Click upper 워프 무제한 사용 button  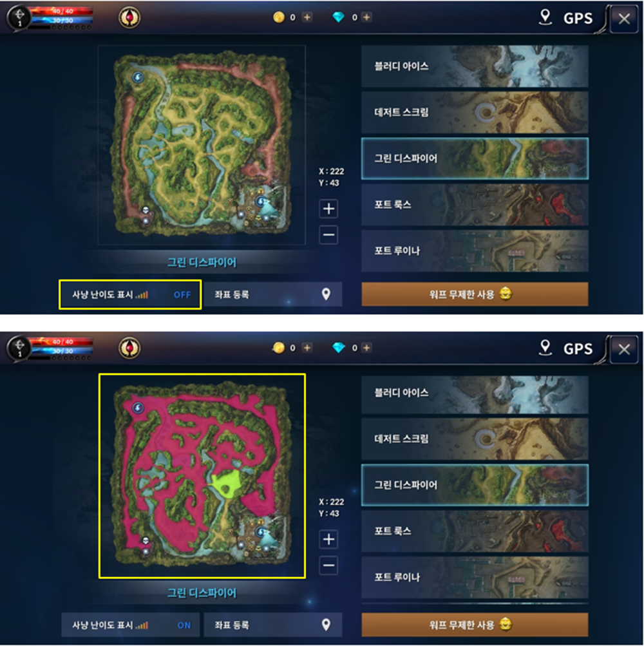point(475,294)
